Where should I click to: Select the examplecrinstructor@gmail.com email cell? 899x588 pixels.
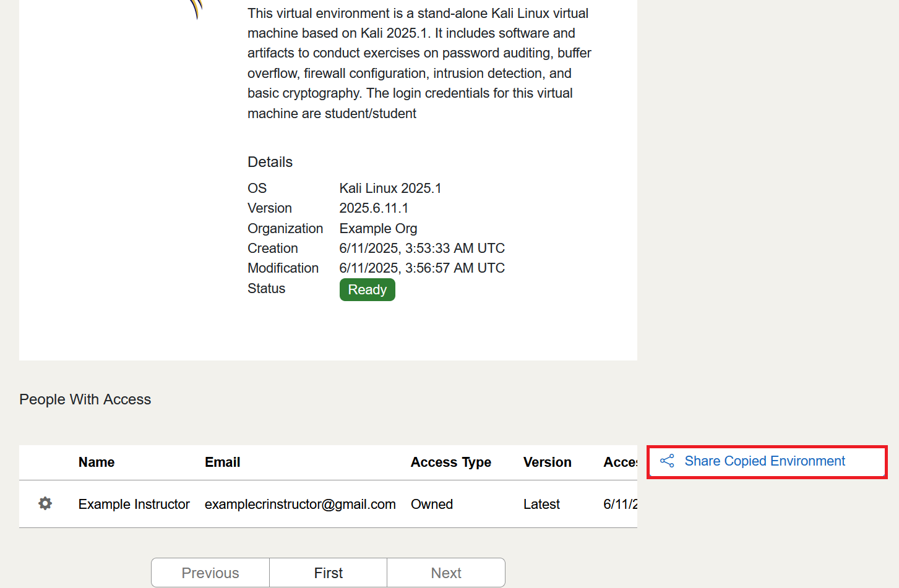(x=300, y=505)
